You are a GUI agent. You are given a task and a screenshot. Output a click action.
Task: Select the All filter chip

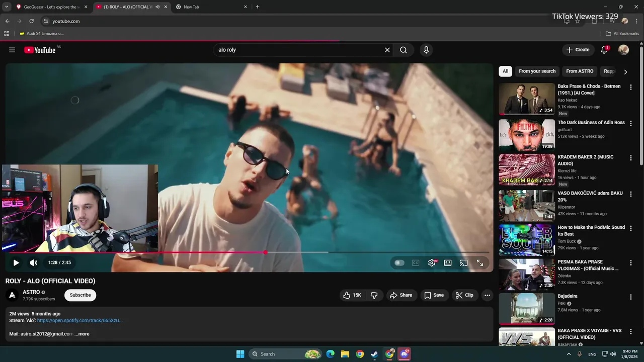505,71
